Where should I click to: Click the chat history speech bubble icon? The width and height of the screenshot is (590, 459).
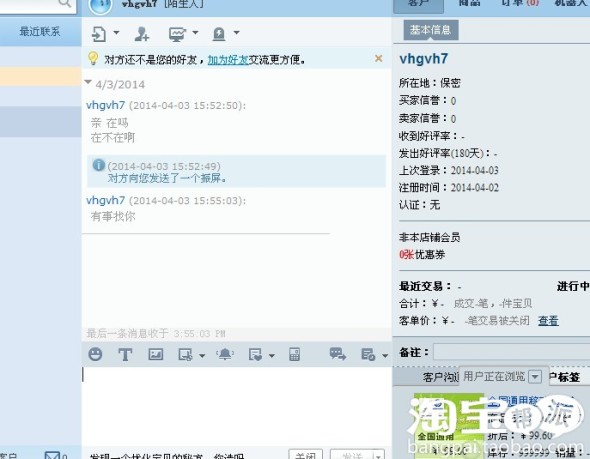click(x=338, y=354)
